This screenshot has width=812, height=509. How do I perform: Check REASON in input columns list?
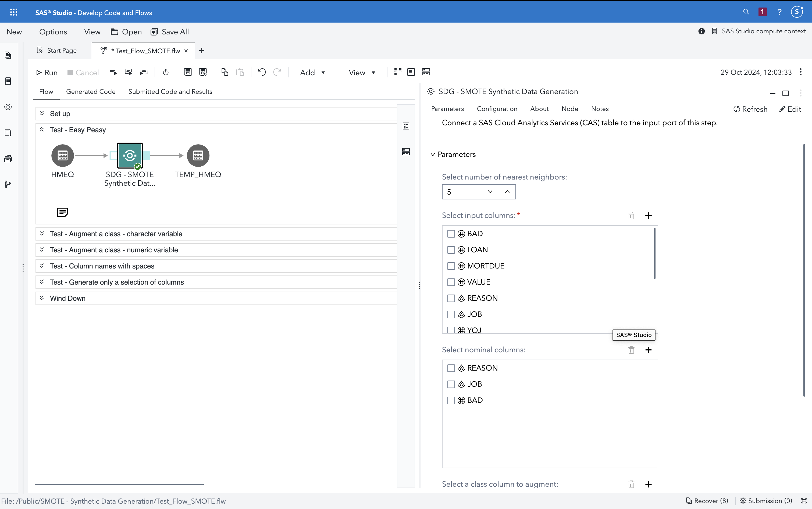click(x=451, y=298)
